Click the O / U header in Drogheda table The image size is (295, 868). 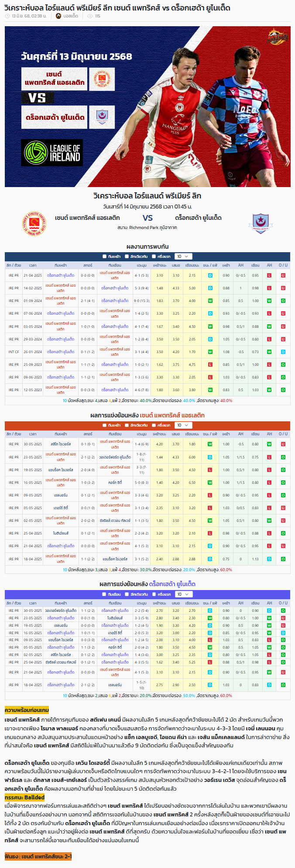(x=283, y=603)
